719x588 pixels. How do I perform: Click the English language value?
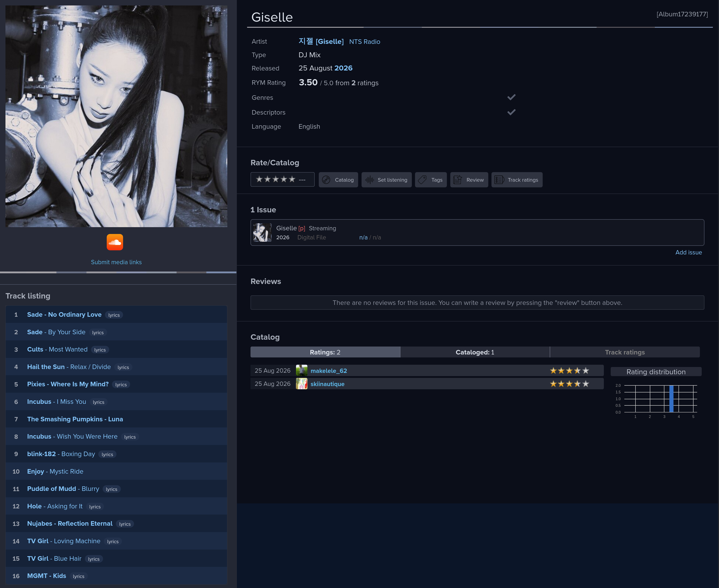pos(309,126)
